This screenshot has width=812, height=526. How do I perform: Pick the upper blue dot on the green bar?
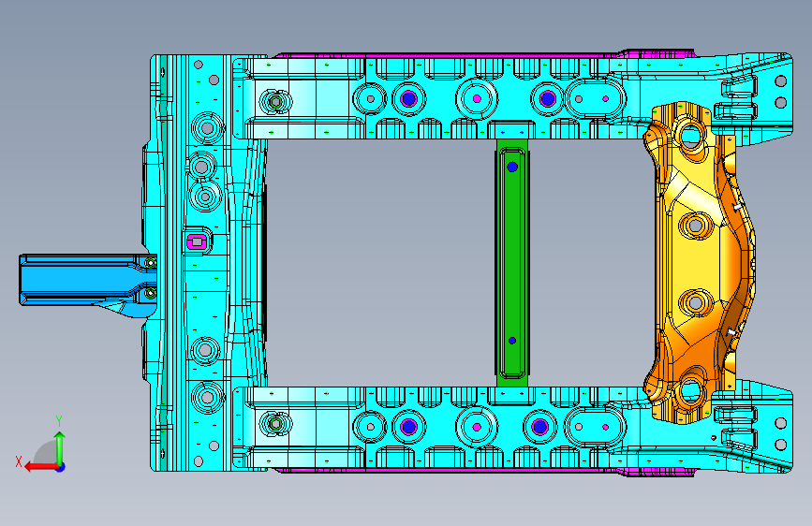pyautogui.click(x=512, y=167)
